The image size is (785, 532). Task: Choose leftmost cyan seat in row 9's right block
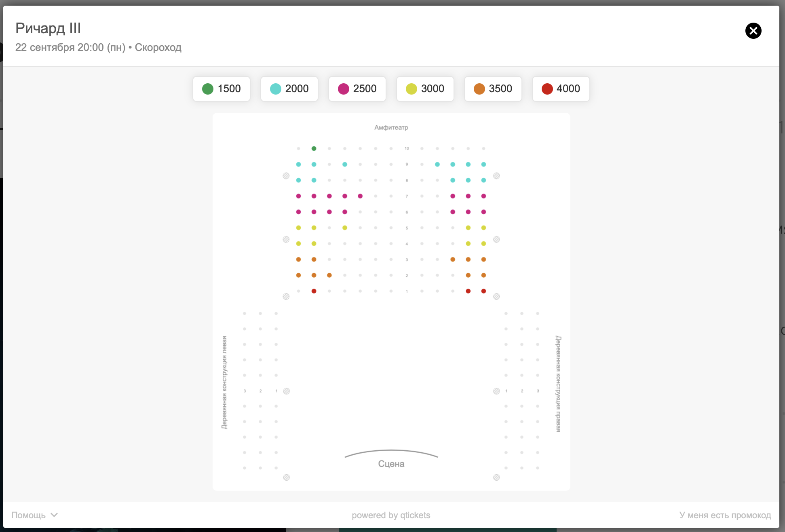click(437, 165)
